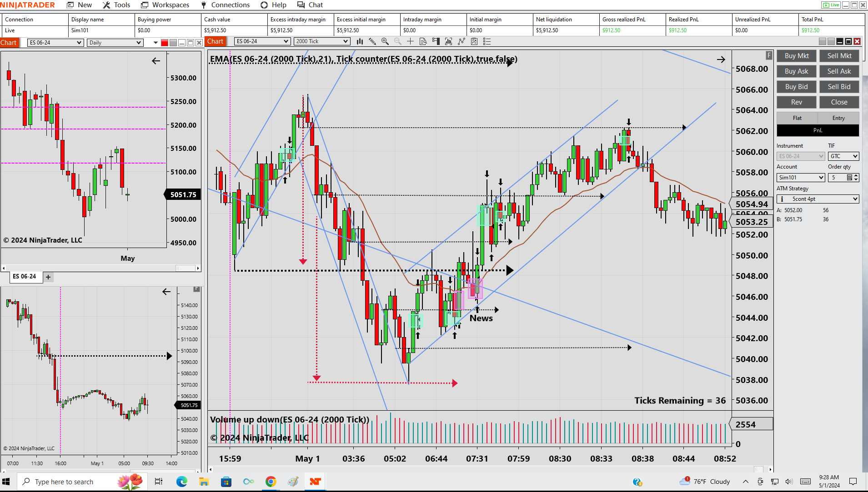The width and height of the screenshot is (868, 492).
Task: Open the Indicators icon
Action: [462, 41]
